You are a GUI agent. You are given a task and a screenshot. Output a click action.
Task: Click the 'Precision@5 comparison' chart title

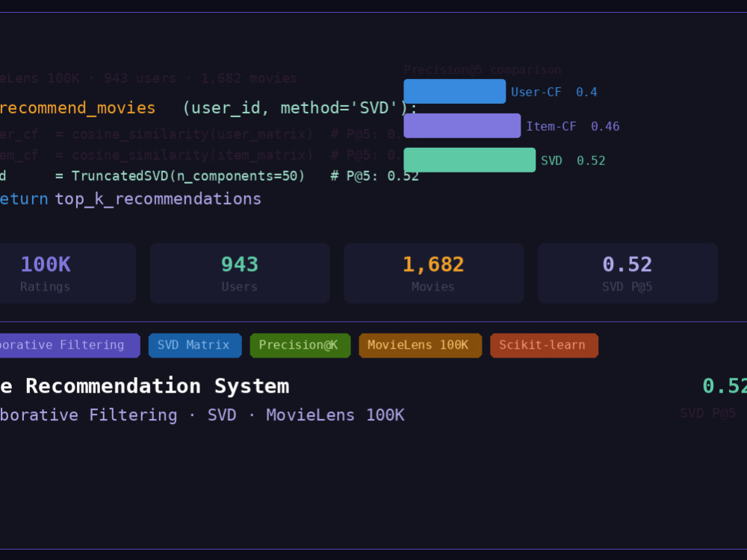click(482, 70)
